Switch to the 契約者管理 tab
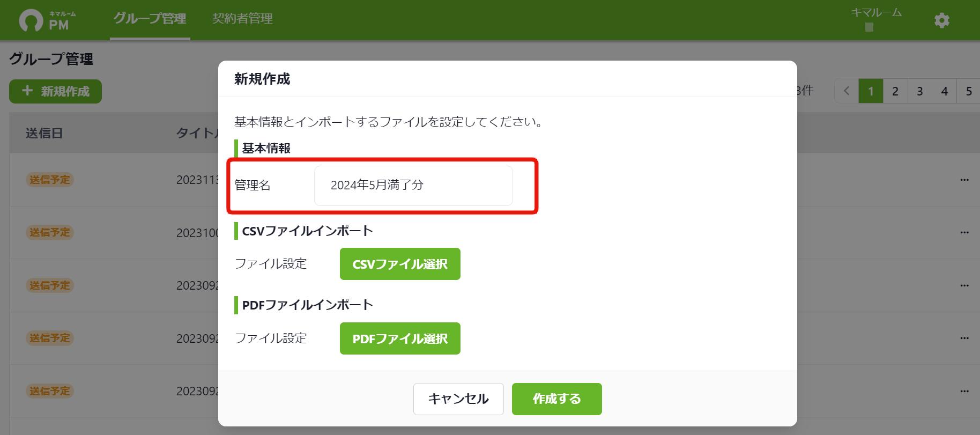 click(242, 19)
